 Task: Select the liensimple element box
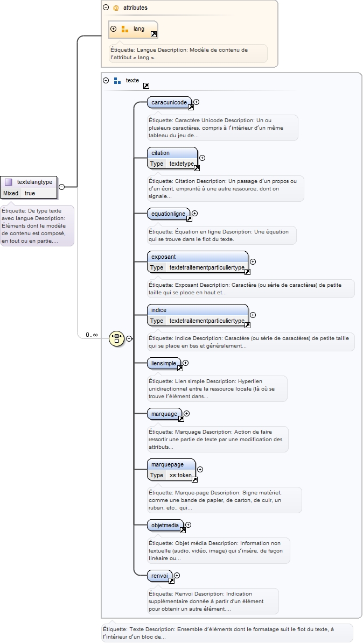click(x=164, y=363)
